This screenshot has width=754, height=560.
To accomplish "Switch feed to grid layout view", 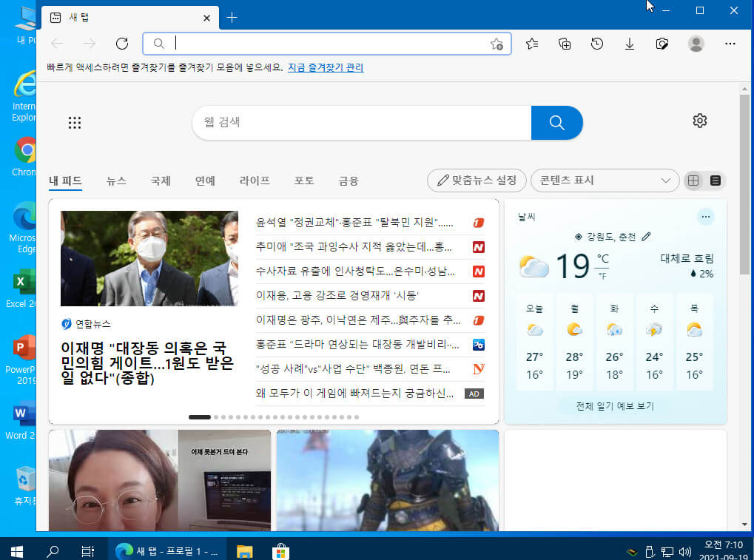I will [693, 181].
